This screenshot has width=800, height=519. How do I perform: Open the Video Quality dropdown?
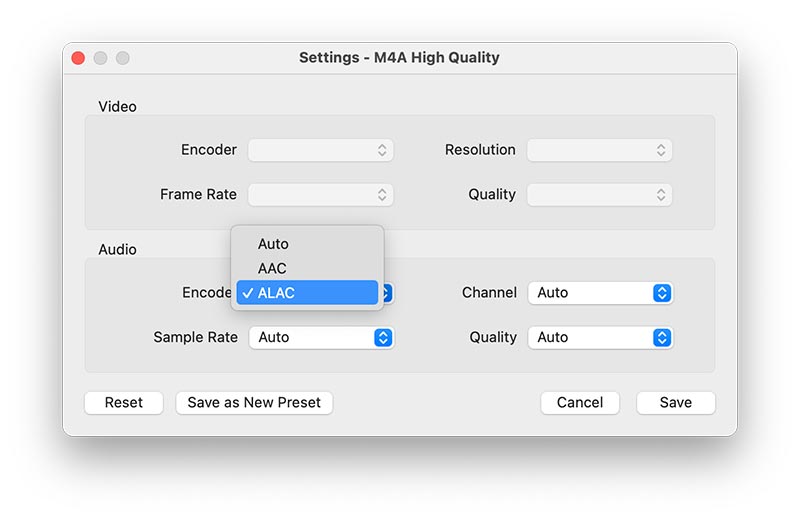599,194
